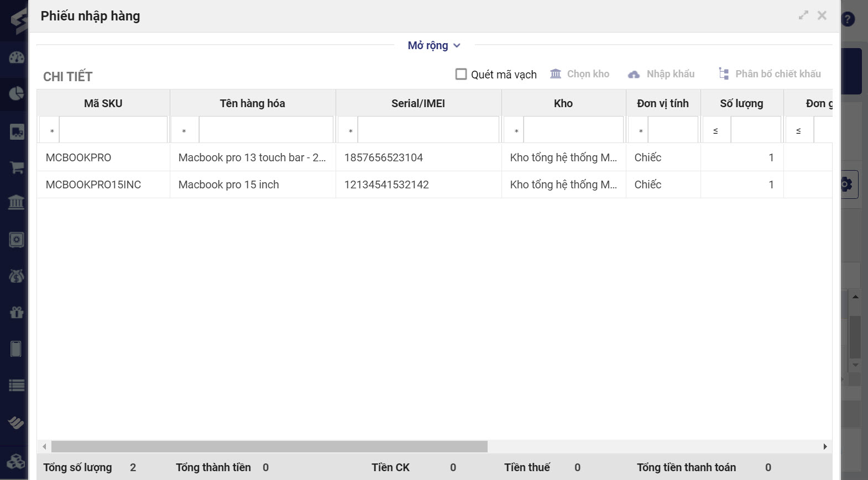Enable the Quét mã vạch checkbox
The image size is (868, 480).
(461, 74)
